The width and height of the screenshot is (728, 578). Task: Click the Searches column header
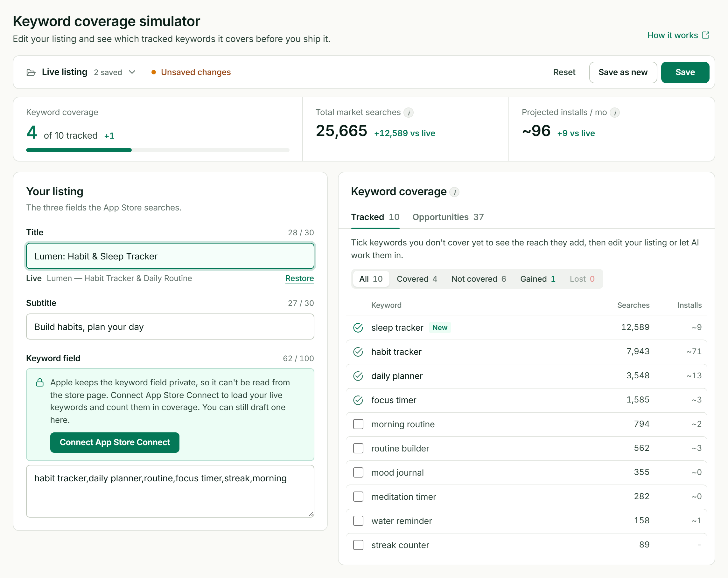pyautogui.click(x=633, y=305)
